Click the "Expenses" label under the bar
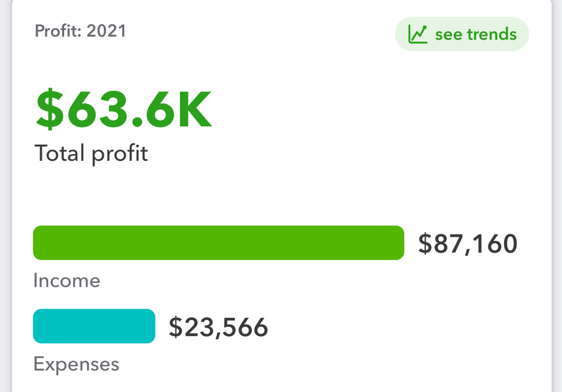Screen dimensions: 562x392 coord(76,364)
